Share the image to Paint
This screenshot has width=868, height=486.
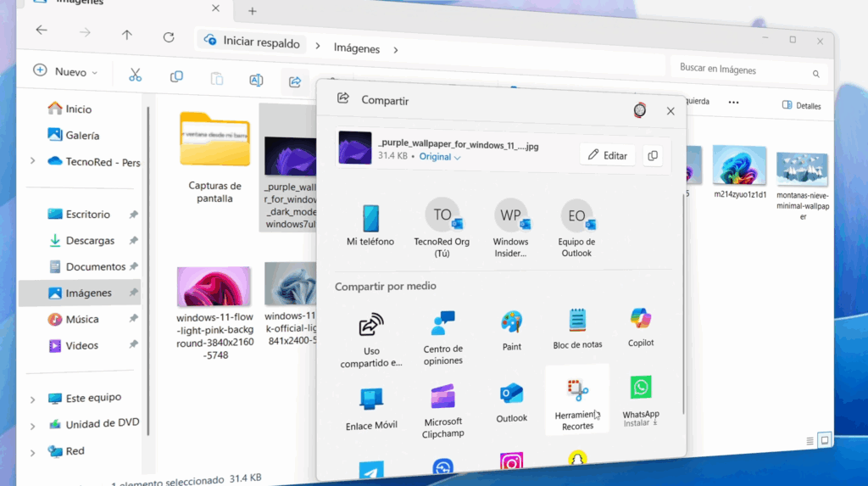511,331
